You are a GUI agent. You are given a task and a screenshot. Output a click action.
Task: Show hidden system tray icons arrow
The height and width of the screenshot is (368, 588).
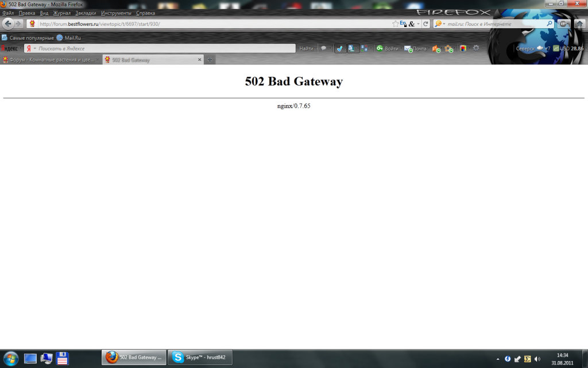click(x=498, y=359)
